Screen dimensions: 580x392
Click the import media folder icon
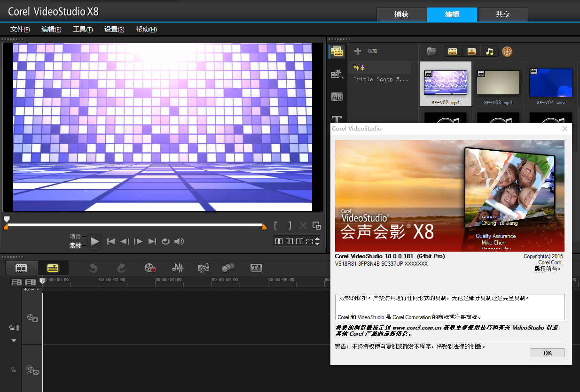click(431, 51)
